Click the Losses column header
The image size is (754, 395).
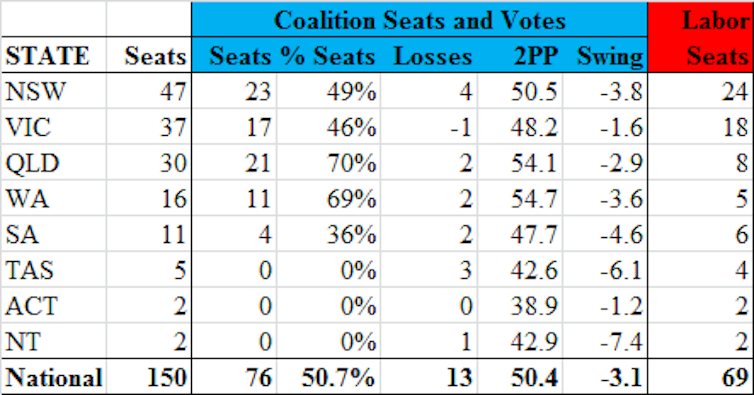click(x=432, y=56)
